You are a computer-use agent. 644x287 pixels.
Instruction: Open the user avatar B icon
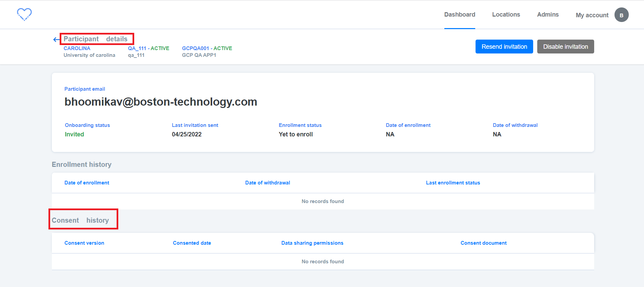621,15
